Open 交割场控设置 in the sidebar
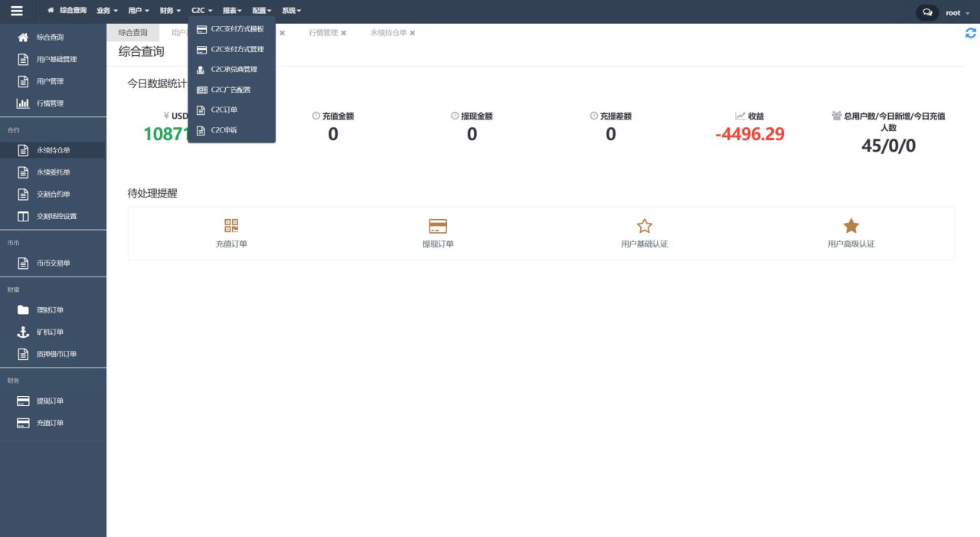 (x=57, y=216)
